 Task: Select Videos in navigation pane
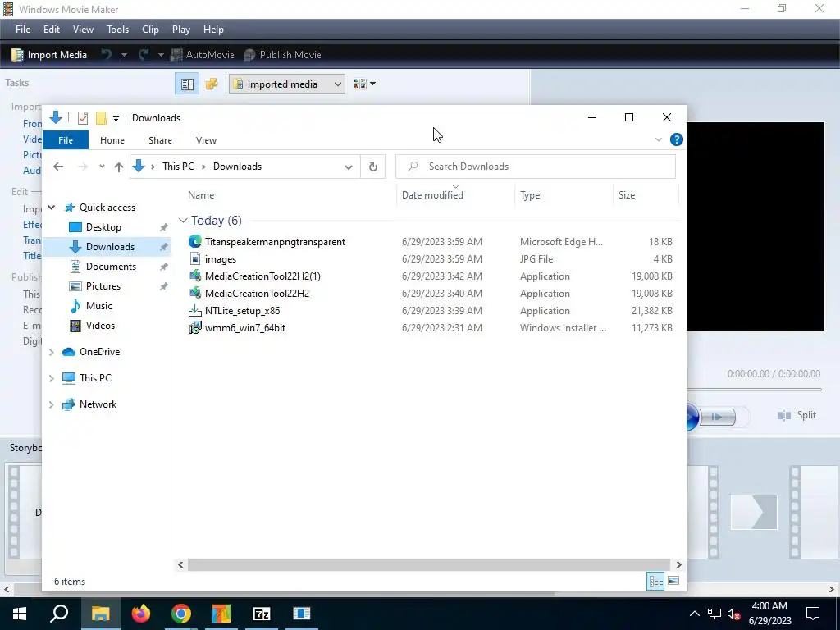(100, 326)
